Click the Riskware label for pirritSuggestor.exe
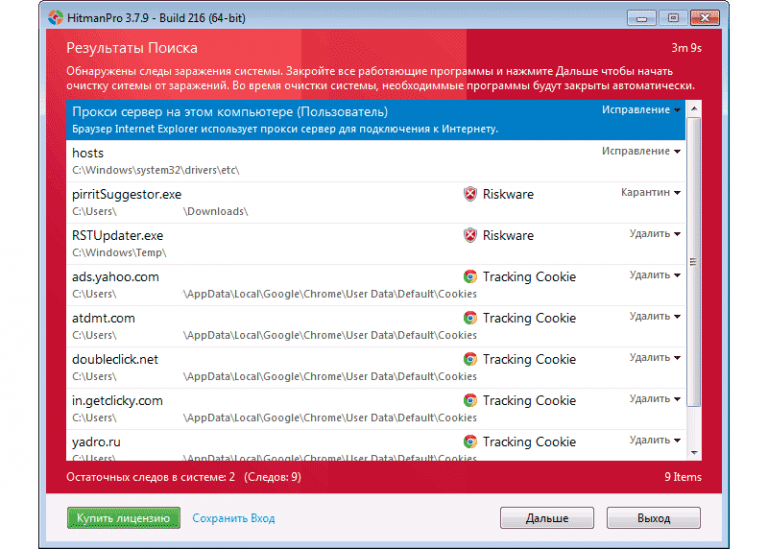This screenshot has width=768, height=549. [508, 194]
